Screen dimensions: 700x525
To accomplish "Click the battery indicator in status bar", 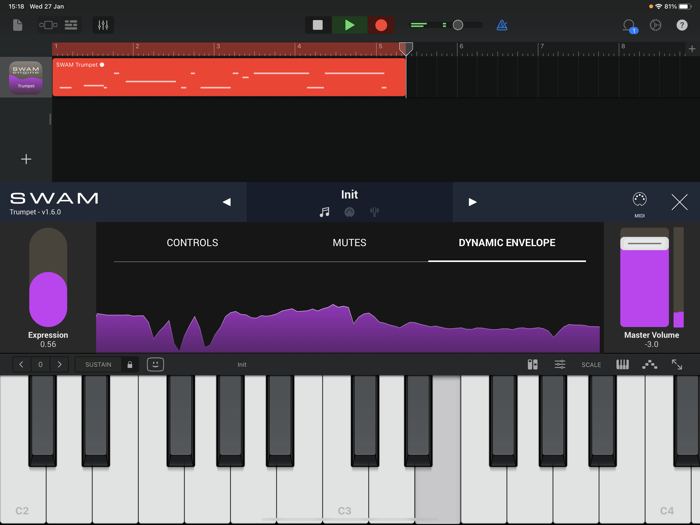I will (x=685, y=6).
